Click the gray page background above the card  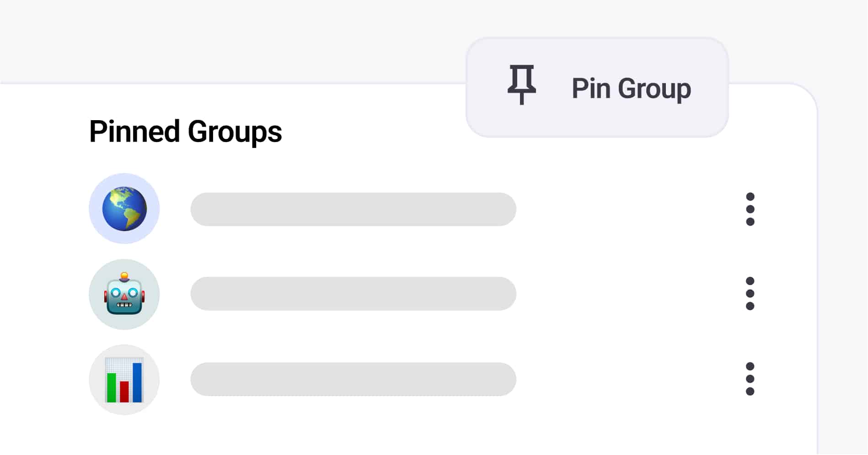229,41
